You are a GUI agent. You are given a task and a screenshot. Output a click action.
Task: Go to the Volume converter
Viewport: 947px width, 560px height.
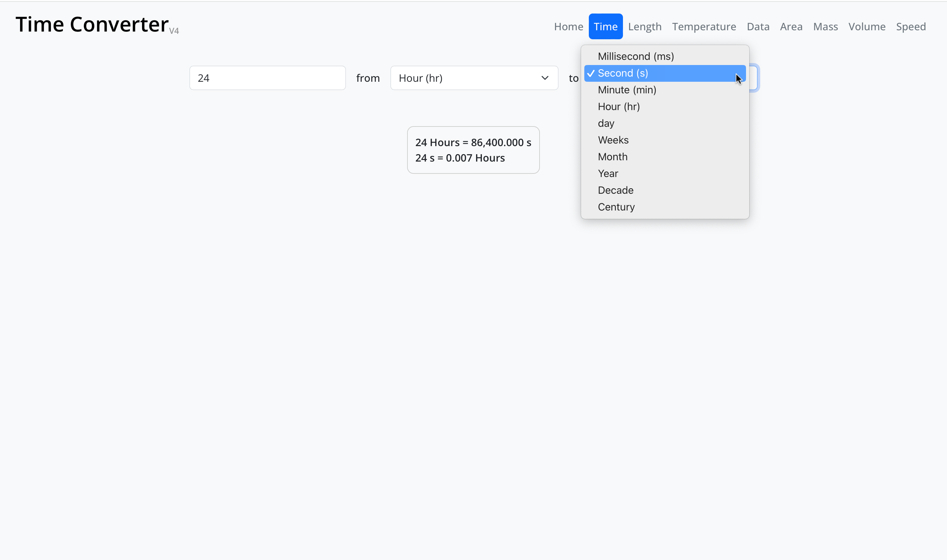(867, 26)
